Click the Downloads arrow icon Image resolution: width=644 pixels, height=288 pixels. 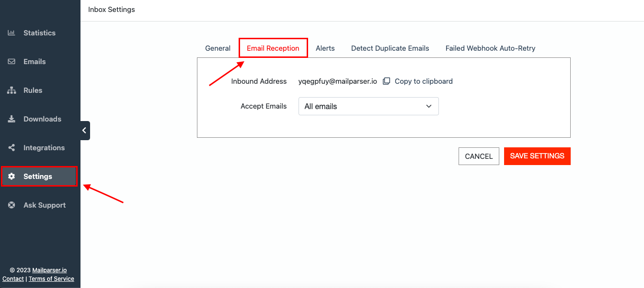point(11,119)
